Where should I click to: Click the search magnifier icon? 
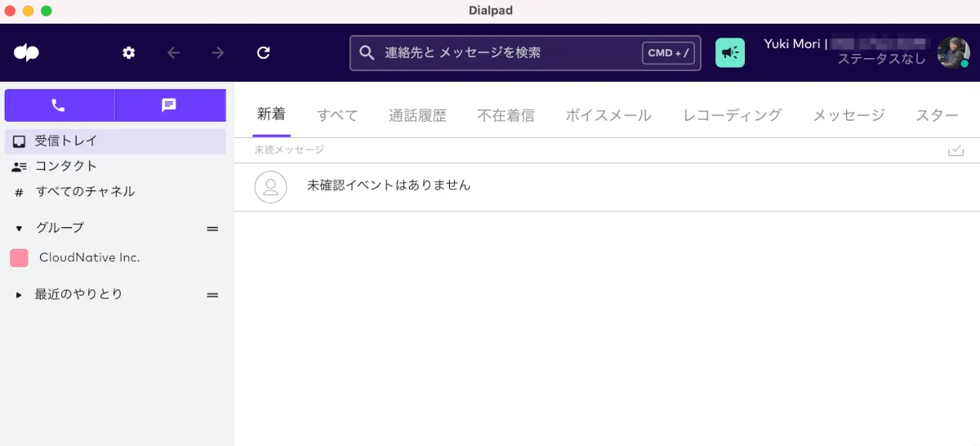pos(367,53)
